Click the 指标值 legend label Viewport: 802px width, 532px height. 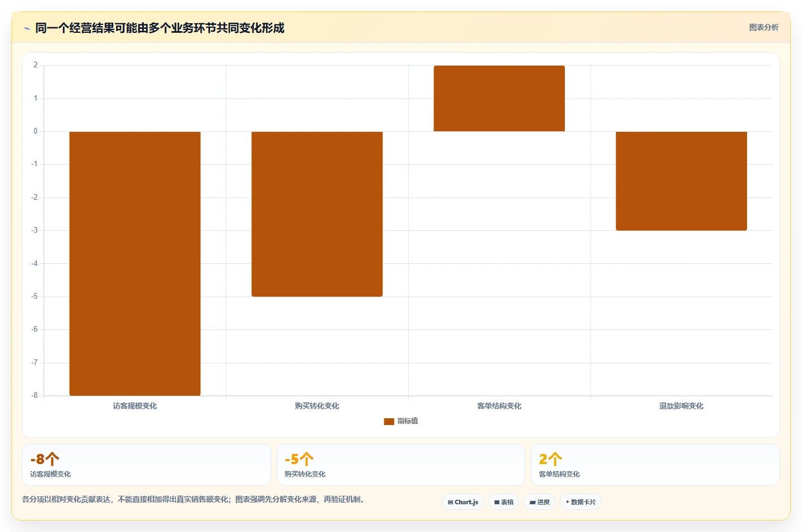[408, 421]
